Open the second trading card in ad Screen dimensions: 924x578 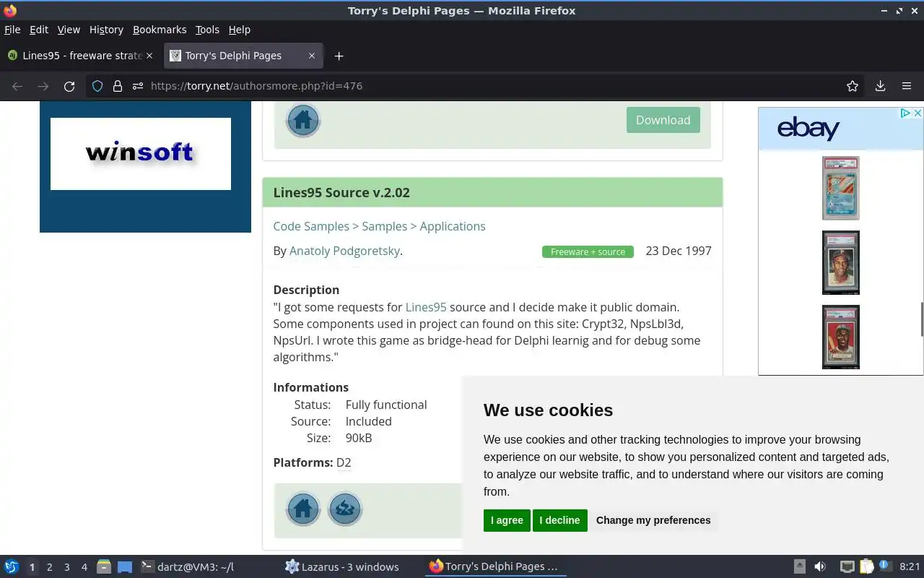841,262
